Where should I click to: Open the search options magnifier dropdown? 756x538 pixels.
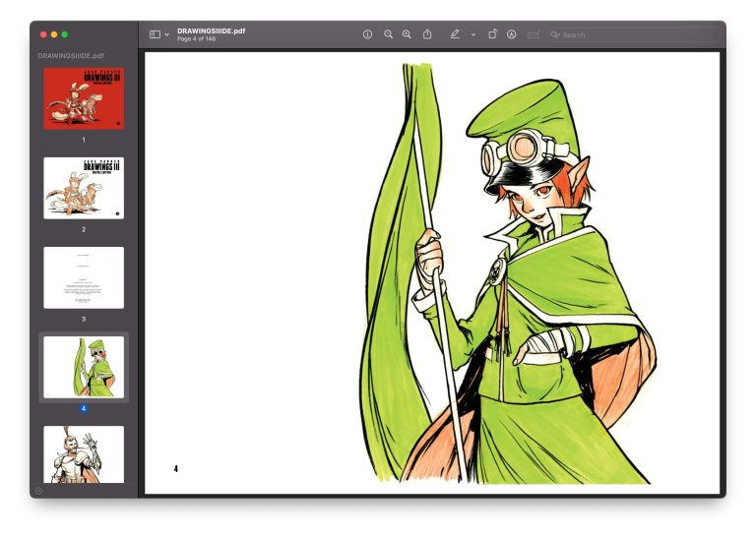pyautogui.click(x=555, y=34)
